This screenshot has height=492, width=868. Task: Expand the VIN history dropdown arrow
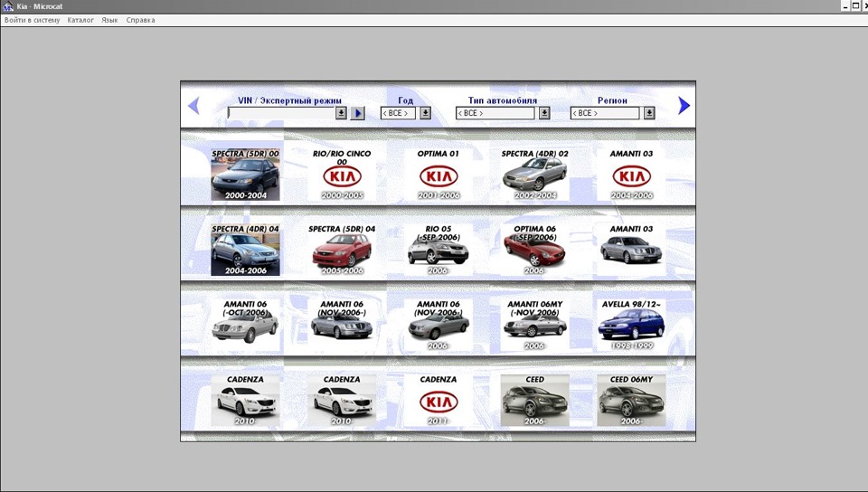click(342, 113)
